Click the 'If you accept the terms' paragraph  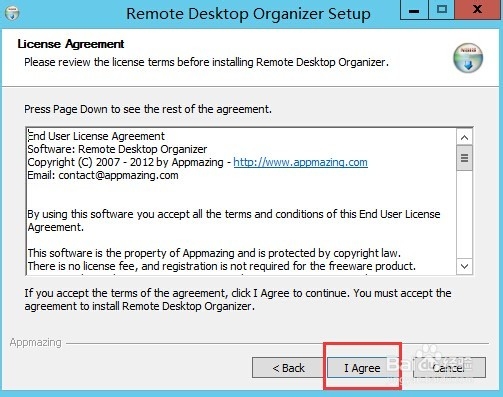(x=238, y=299)
